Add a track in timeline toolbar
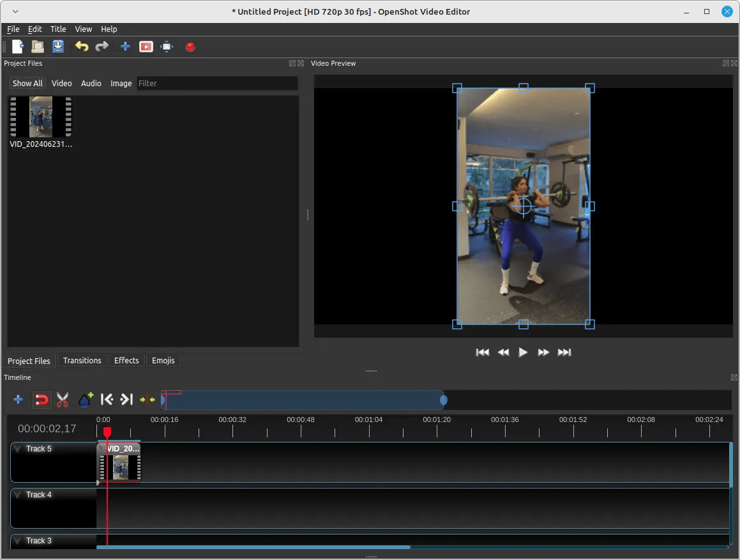This screenshot has height=560, width=740. tap(18, 400)
